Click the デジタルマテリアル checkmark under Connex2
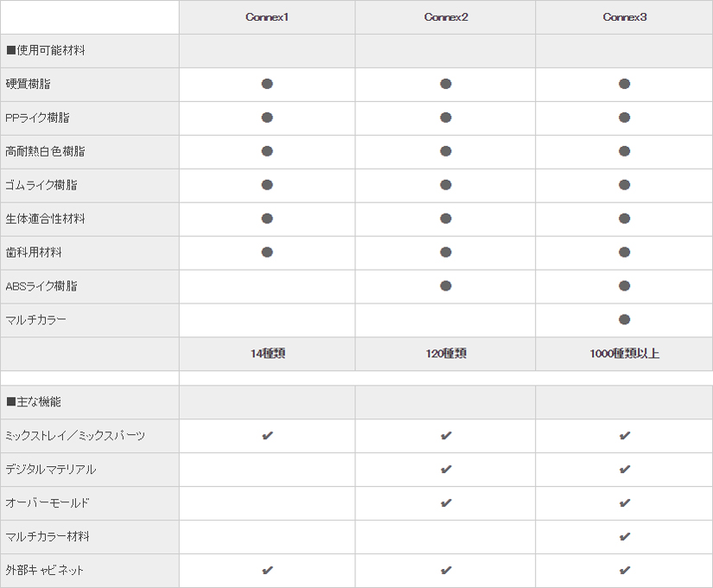 pos(446,470)
